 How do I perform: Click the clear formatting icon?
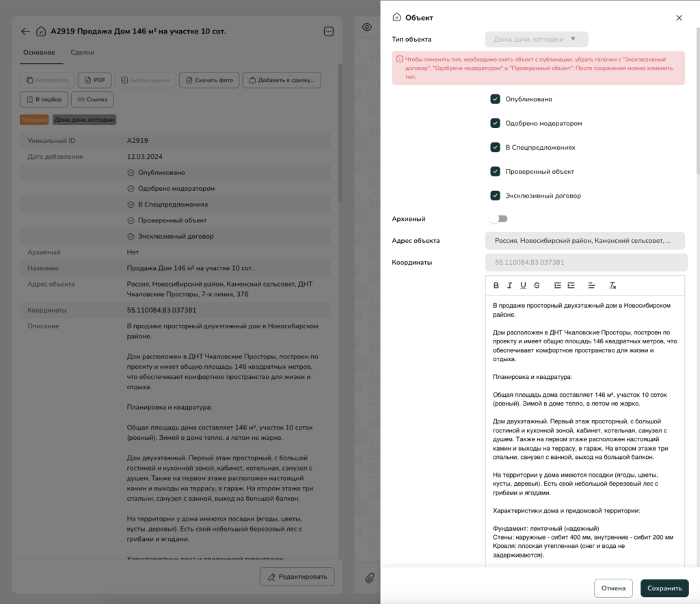coord(613,285)
